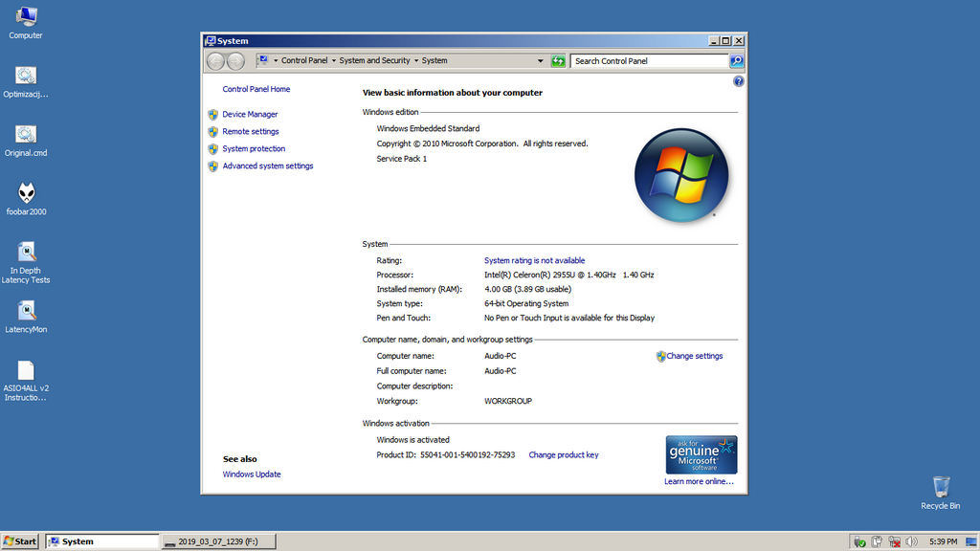Screen dimensions: 980x551
Task: Click the shield icon beside System protection
Action: pos(213,148)
